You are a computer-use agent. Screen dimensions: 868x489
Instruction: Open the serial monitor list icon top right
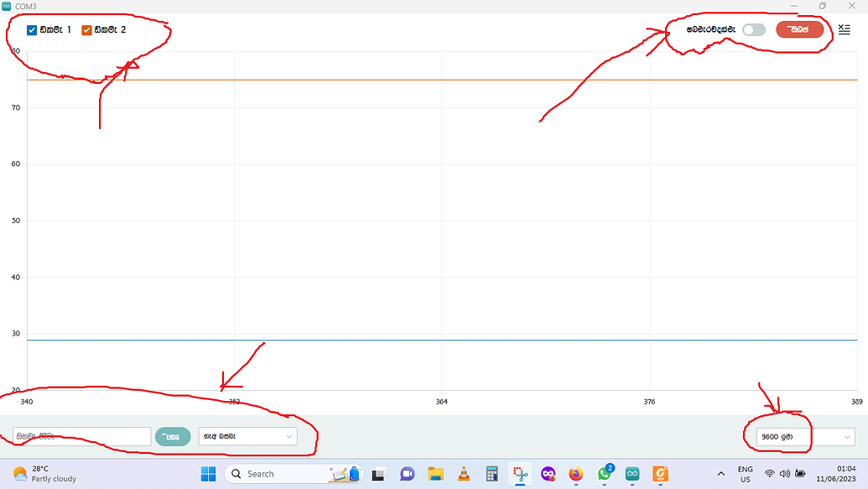pos(844,29)
